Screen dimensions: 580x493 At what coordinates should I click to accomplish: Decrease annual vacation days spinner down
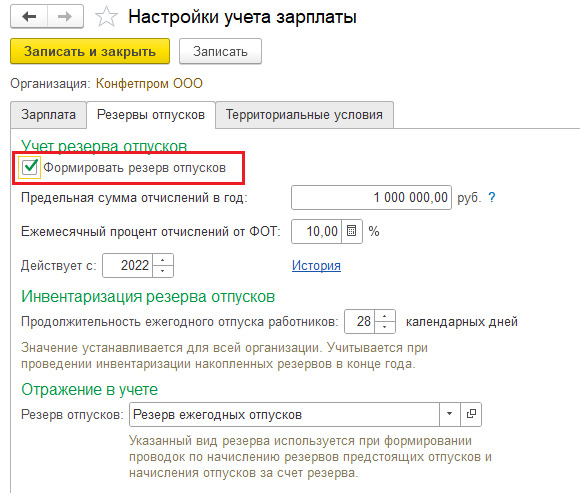[x=385, y=327]
